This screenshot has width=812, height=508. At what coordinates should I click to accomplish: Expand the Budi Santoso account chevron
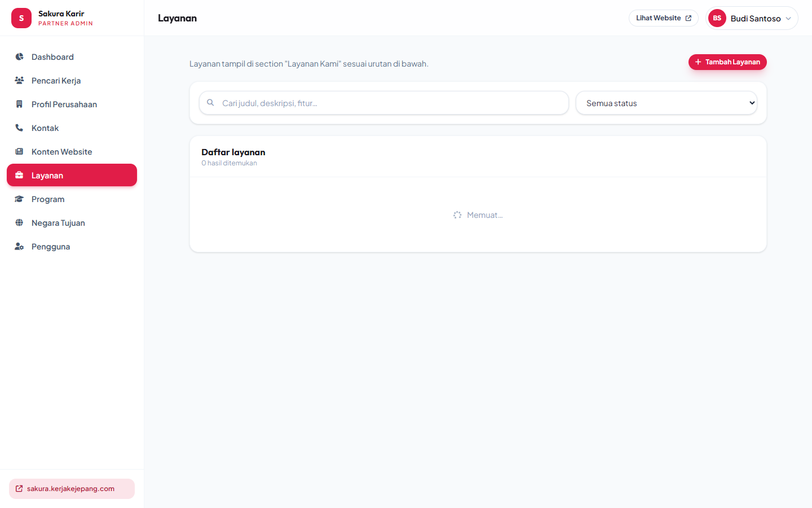click(788, 19)
